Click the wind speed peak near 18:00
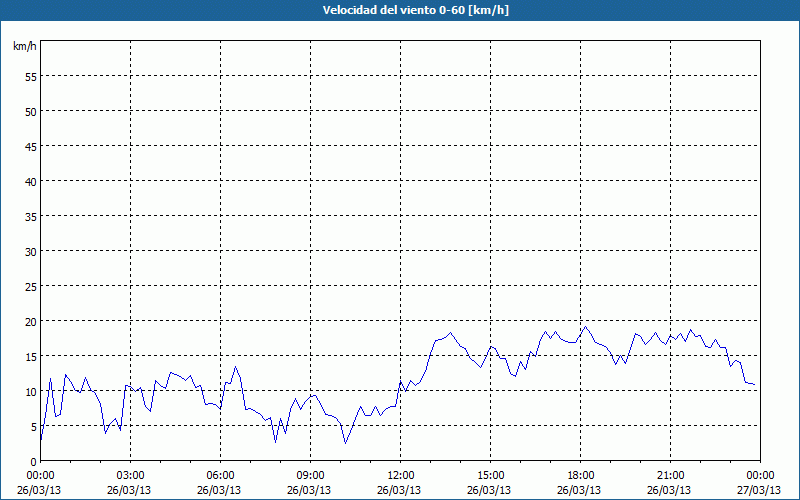This screenshot has width=800, height=500. 585,327
